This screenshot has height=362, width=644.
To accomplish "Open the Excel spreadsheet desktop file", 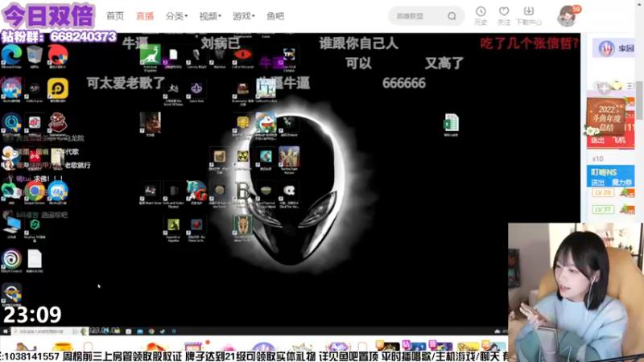I will coord(451,124).
